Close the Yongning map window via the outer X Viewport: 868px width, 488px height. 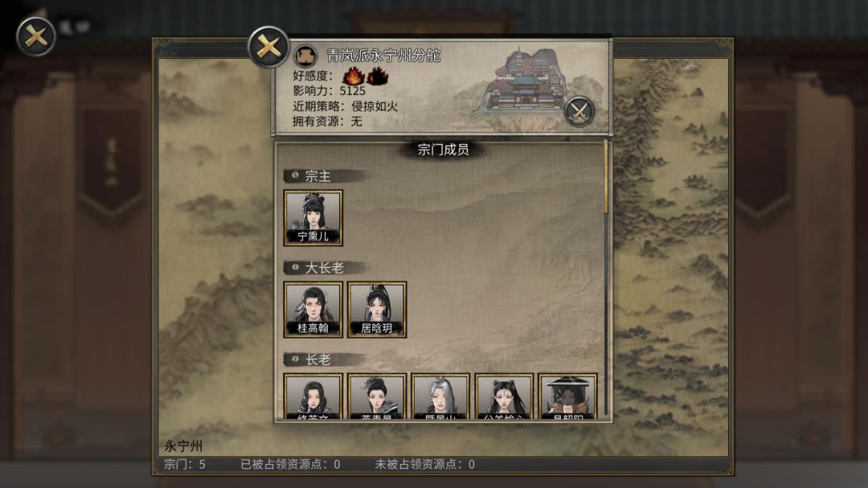pyautogui.click(x=36, y=36)
